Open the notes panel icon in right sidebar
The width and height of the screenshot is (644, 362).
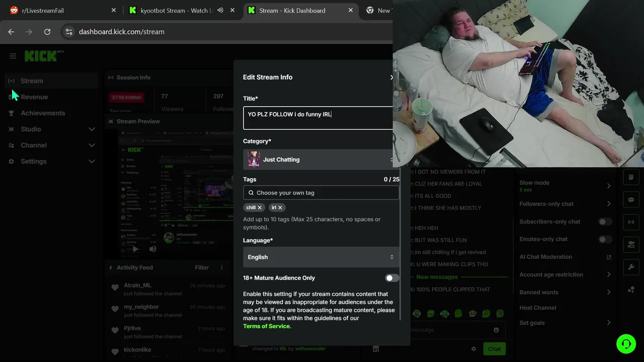tap(631, 177)
